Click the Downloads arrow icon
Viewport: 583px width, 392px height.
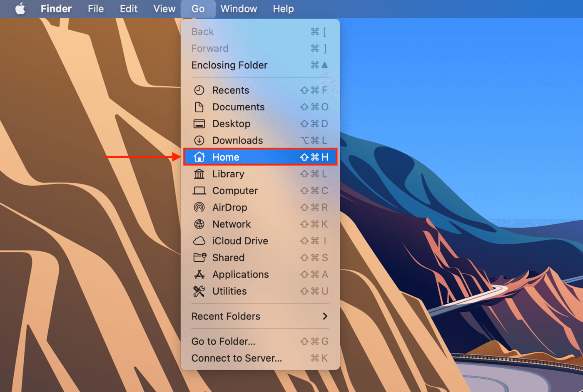[199, 141]
